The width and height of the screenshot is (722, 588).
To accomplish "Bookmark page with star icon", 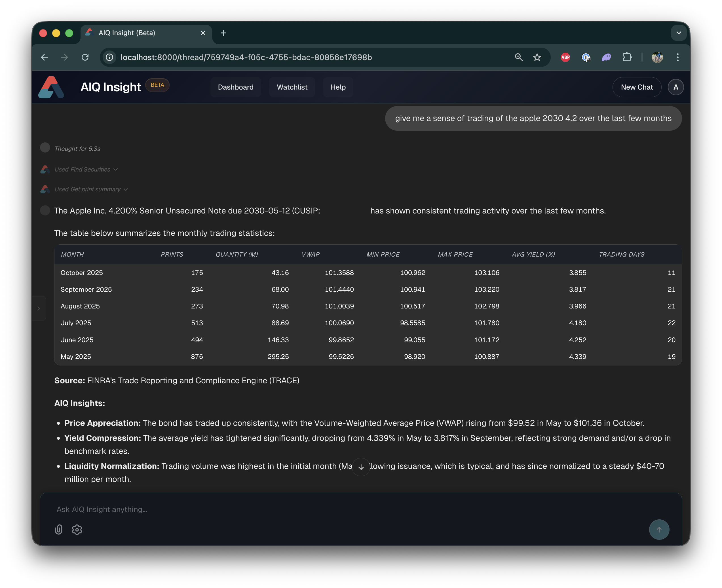I will tap(537, 57).
